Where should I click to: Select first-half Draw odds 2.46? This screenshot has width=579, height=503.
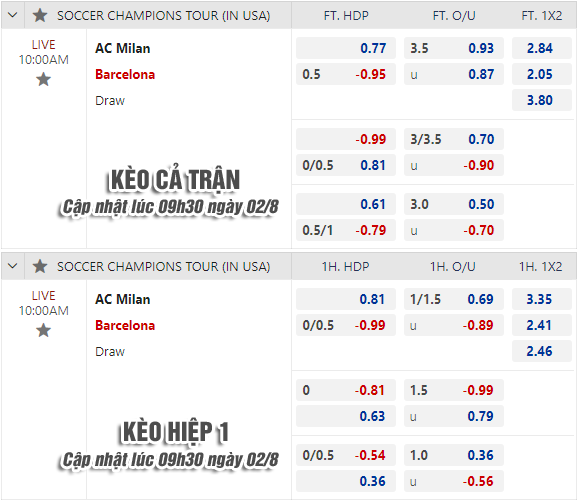(x=542, y=351)
